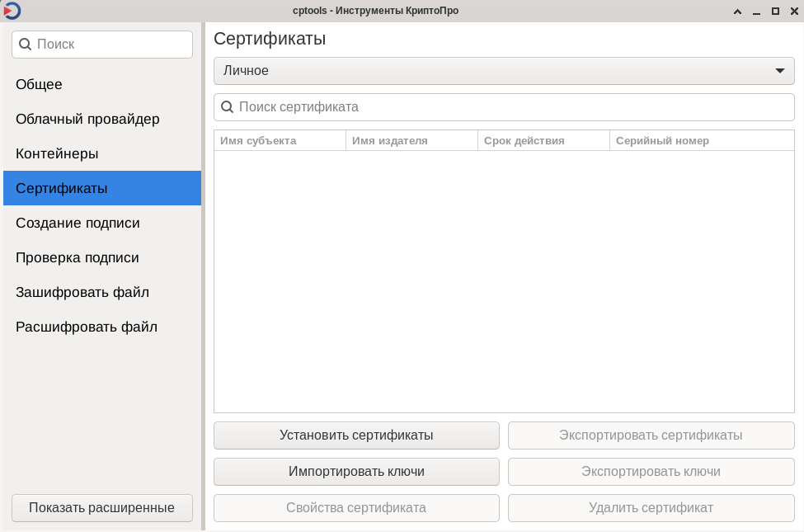Click the window shade (roll up) arrow icon
Viewport: 804px width, 532px height.
[737, 12]
